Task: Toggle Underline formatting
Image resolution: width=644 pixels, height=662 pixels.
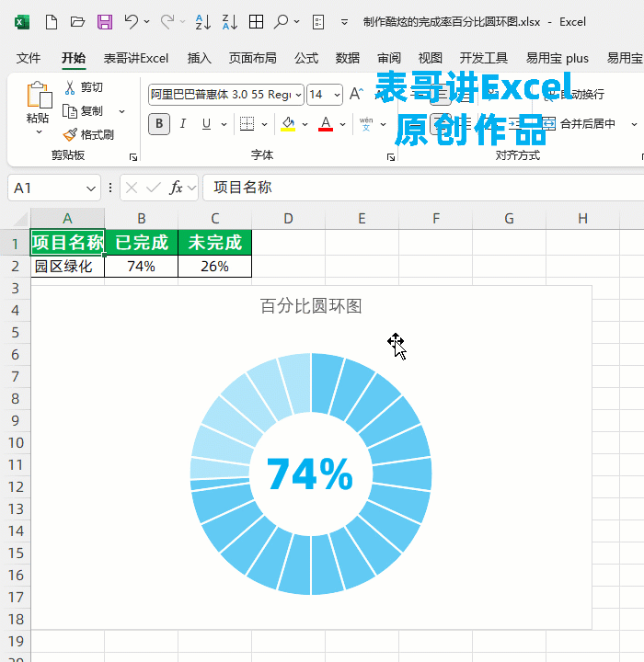Action: tap(206, 124)
